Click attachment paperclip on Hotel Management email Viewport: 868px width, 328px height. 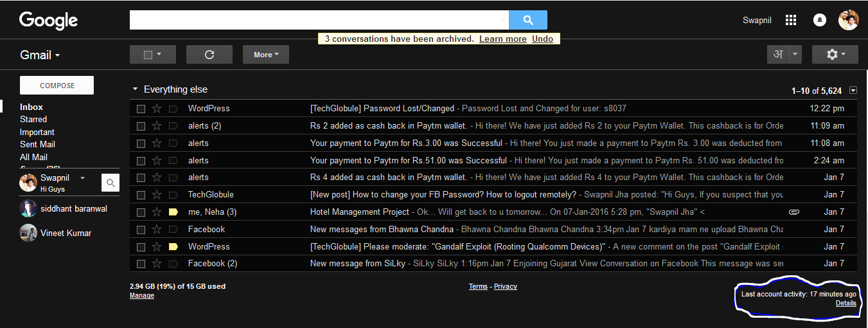pos(794,212)
